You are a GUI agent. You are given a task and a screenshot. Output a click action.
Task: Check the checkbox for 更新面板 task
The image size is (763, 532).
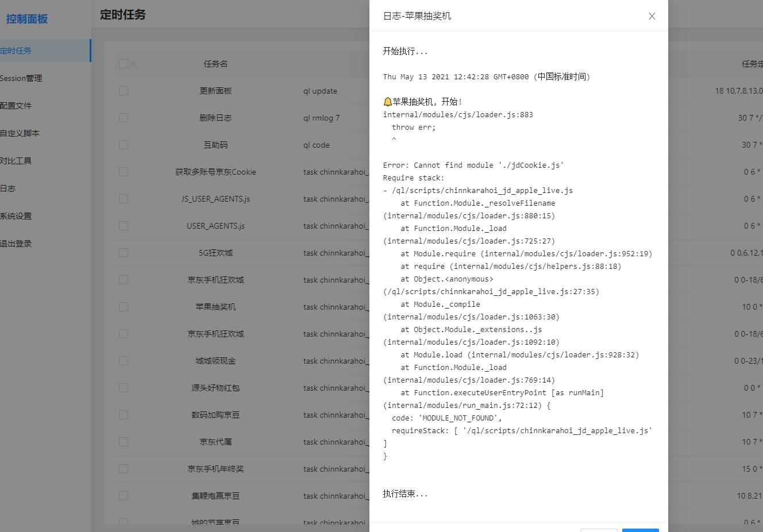[x=123, y=91]
